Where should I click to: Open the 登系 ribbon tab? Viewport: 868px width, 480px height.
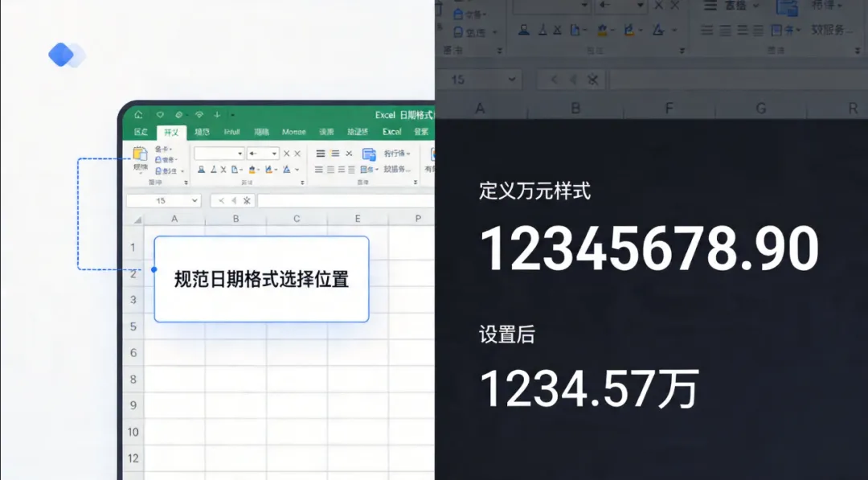(421, 132)
